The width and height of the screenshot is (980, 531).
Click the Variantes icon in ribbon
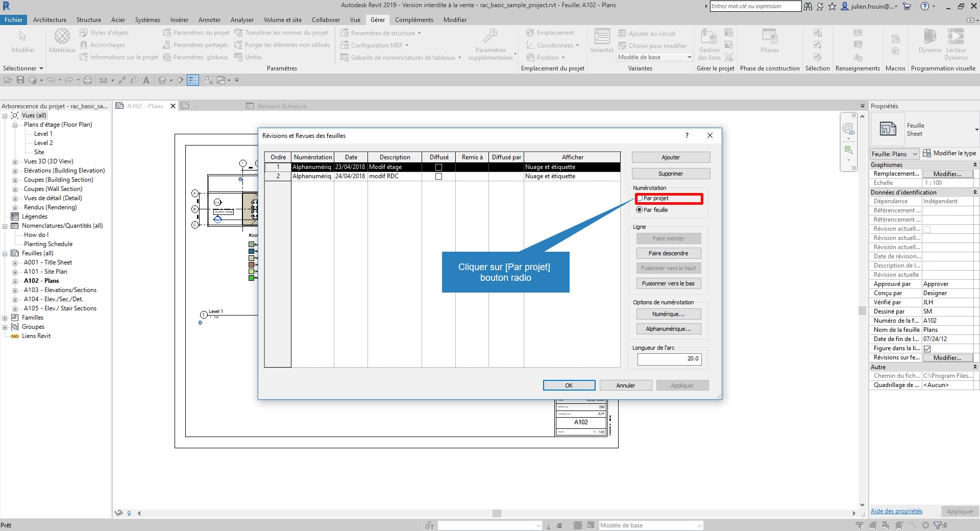point(602,37)
